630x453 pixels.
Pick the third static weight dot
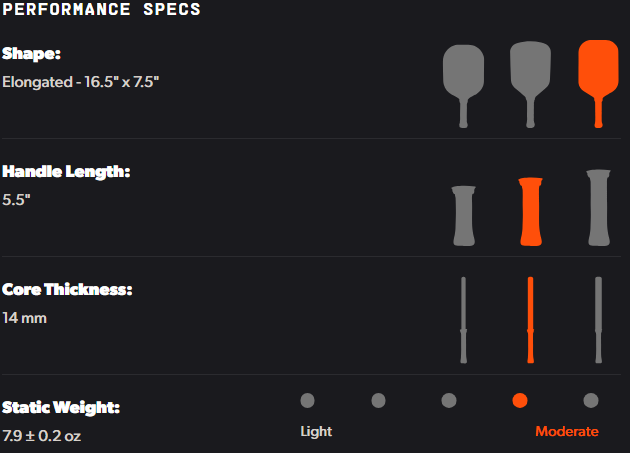(x=449, y=400)
